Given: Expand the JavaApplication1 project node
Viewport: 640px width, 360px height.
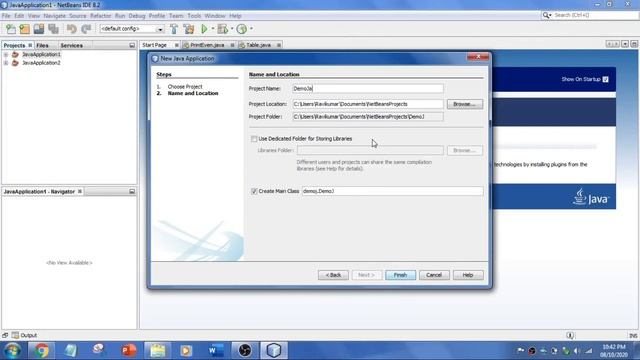Looking at the screenshot, I should [x=6, y=54].
